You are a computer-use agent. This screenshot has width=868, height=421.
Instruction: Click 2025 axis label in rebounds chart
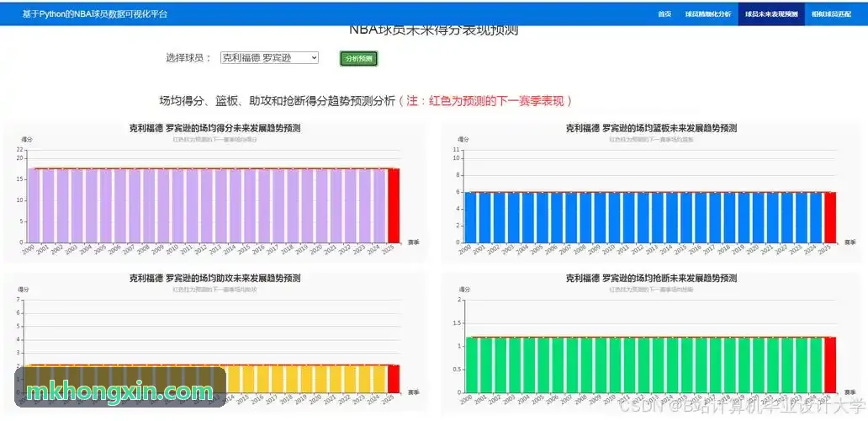click(x=825, y=250)
